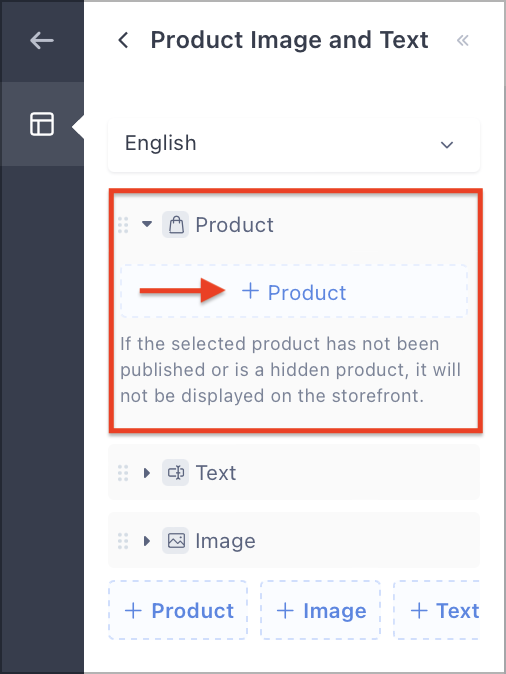The height and width of the screenshot is (674, 506).
Task: Grab the drag handle of the Product block
Action: [123, 225]
